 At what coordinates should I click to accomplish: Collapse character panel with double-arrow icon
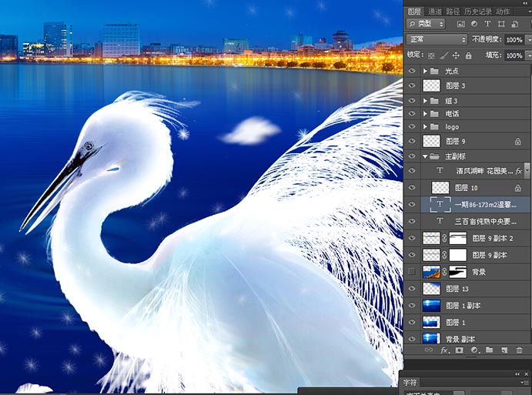click(517, 374)
